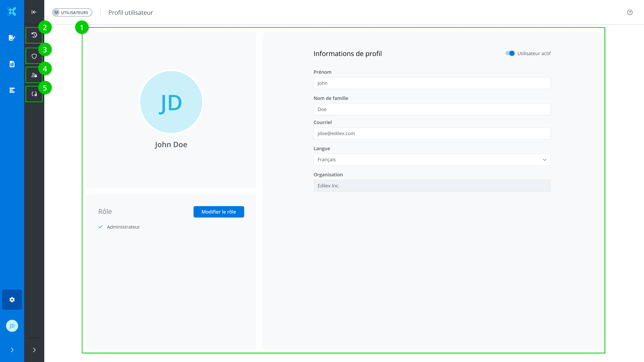Open the braces settings icon
This screenshot has width=644, height=362.
tap(34, 94)
